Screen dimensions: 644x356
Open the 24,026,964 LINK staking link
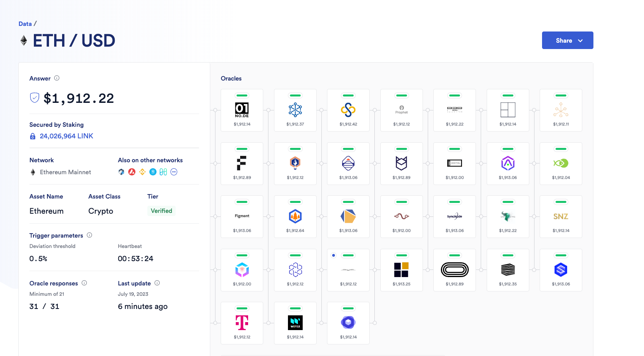pyautogui.click(x=66, y=136)
